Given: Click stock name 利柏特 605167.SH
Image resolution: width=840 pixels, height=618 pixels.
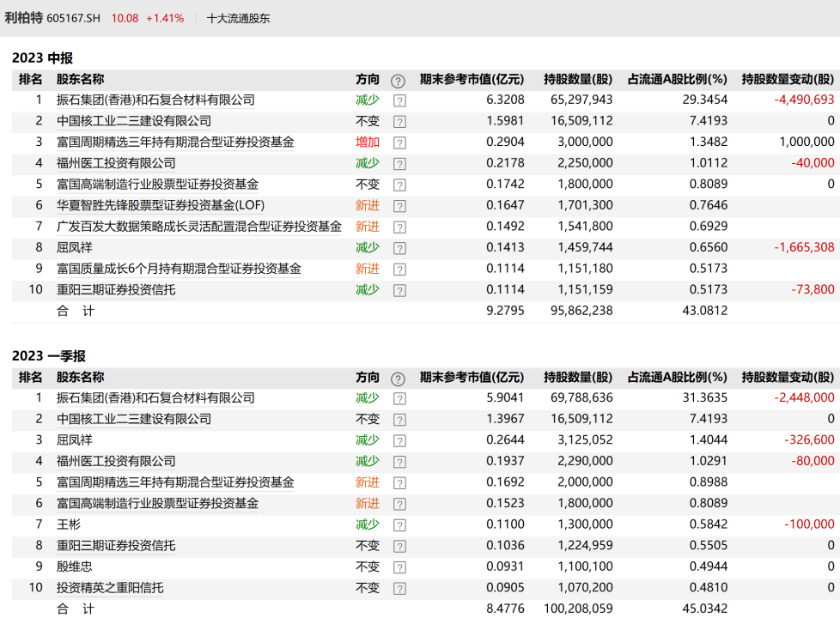Looking at the screenshot, I should coord(52,18).
